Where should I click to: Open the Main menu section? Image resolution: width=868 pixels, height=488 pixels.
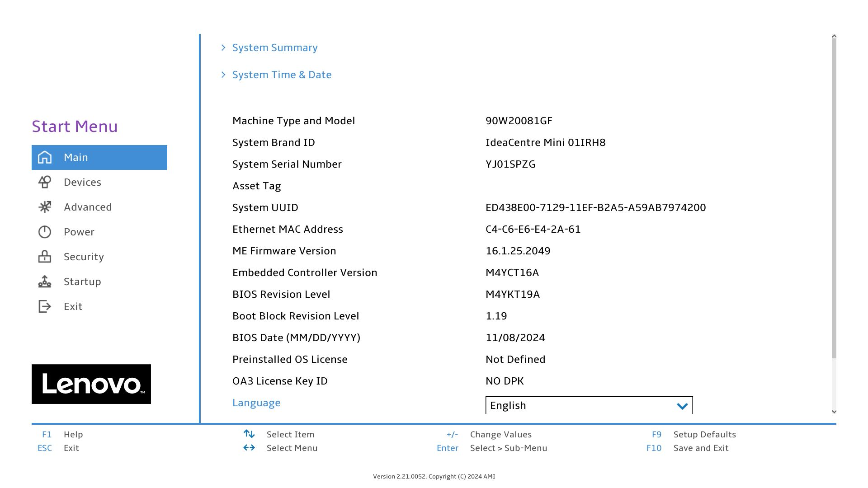(99, 157)
